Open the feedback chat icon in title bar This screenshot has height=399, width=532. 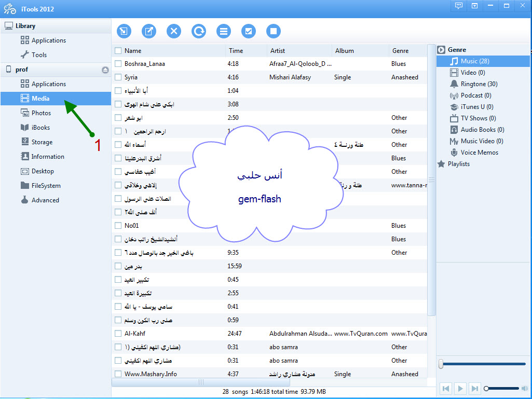(x=459, y=6)
